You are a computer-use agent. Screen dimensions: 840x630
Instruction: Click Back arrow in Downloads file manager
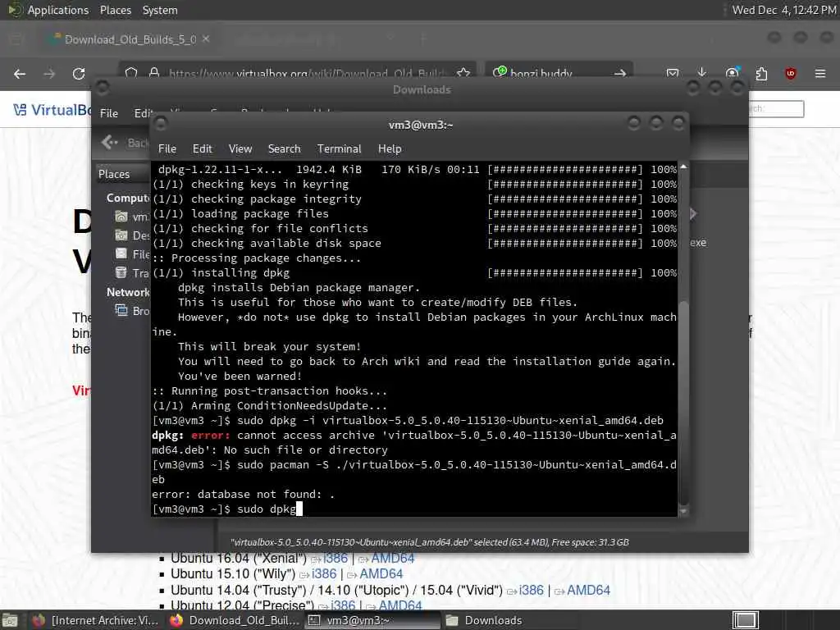click(x=109, y=142)
